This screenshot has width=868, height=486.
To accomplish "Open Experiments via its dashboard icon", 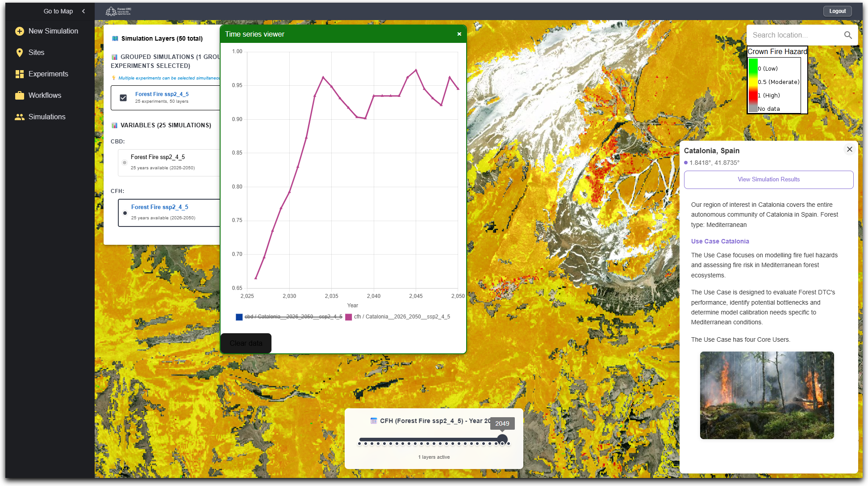I will point(20,74).
